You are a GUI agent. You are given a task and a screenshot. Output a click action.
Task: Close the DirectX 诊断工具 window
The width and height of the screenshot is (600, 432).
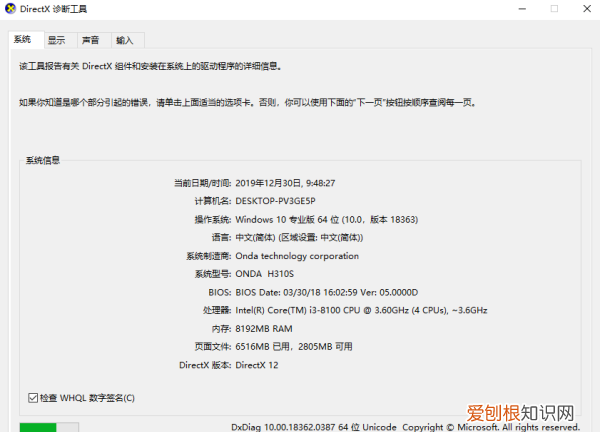click(x=587, y=8)
